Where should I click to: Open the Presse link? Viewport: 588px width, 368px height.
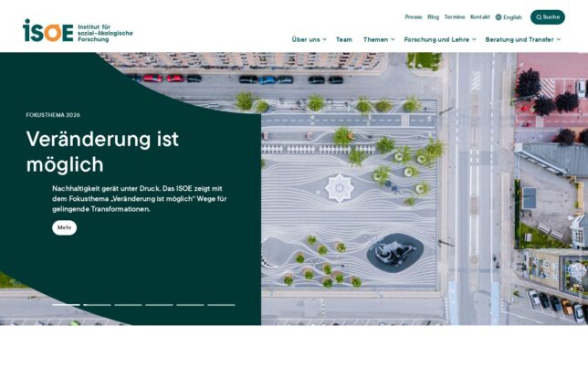pos(414,16)
